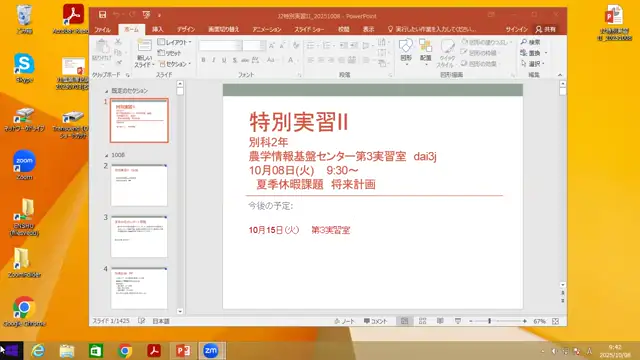Viewport: 640px width, 360px height.
Task: Adjust the zoom slider handle
Action: [489, 321]
